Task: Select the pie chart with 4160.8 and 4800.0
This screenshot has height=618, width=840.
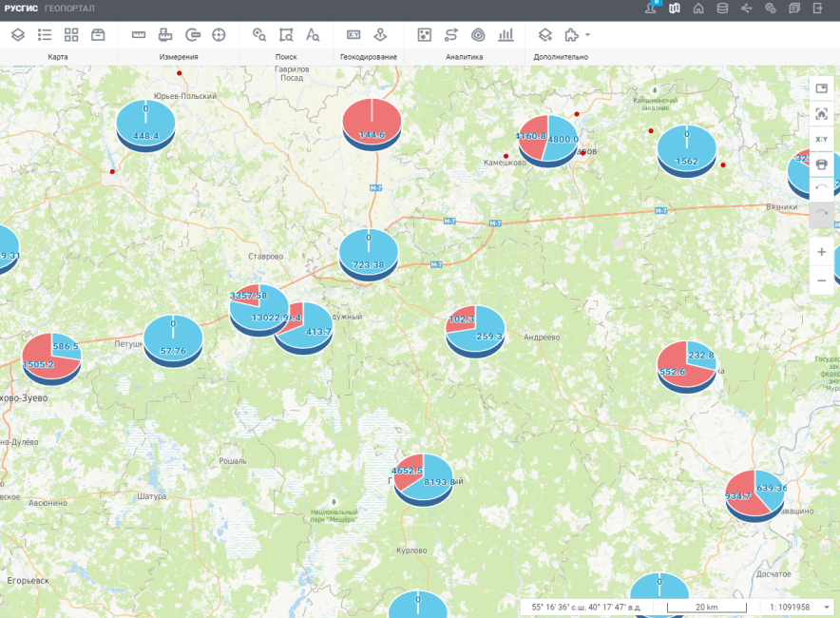Action: (547, 141)
